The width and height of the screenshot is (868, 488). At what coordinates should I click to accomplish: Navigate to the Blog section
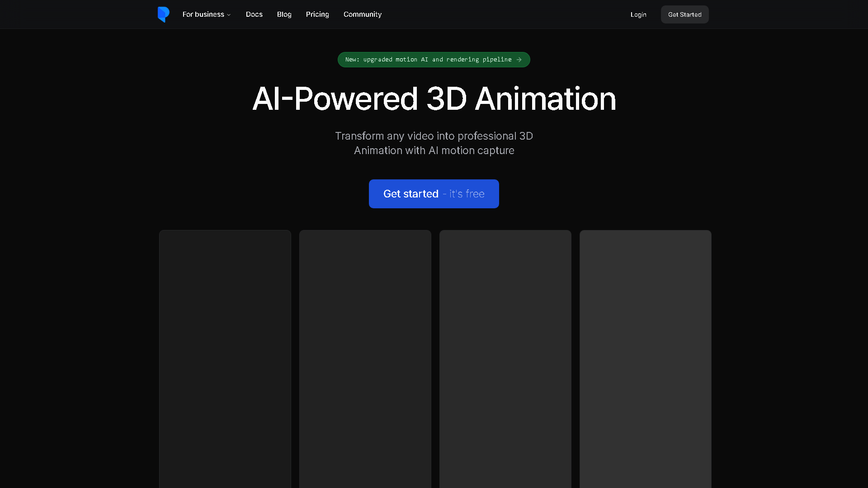coord(284,14)
